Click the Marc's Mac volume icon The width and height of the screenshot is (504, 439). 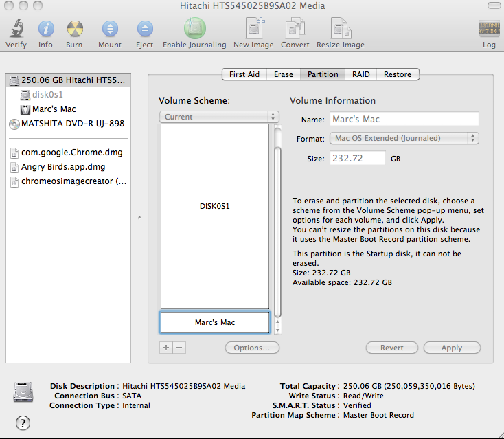coord(25,109)
